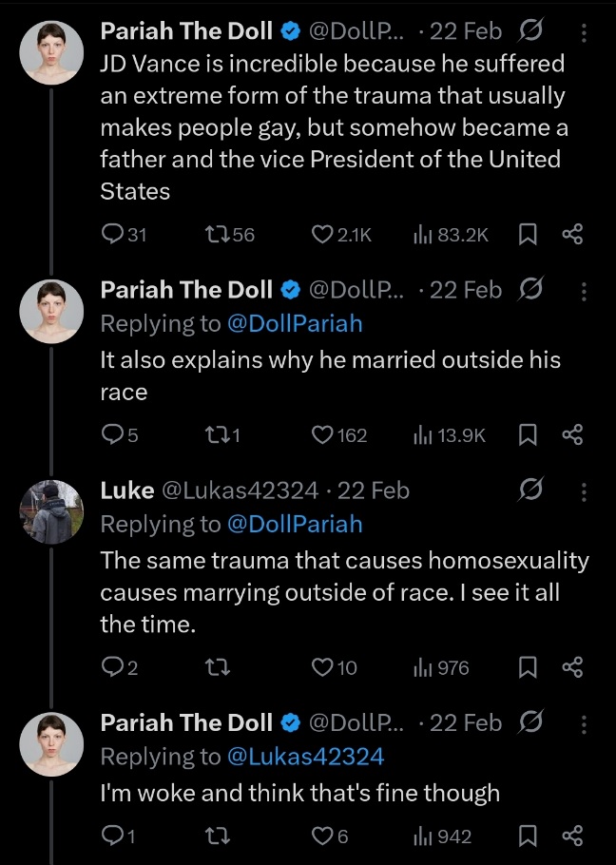
Task: Like the tweet with 162 likes
Action: pyautogui.click(x=323, y=435)
